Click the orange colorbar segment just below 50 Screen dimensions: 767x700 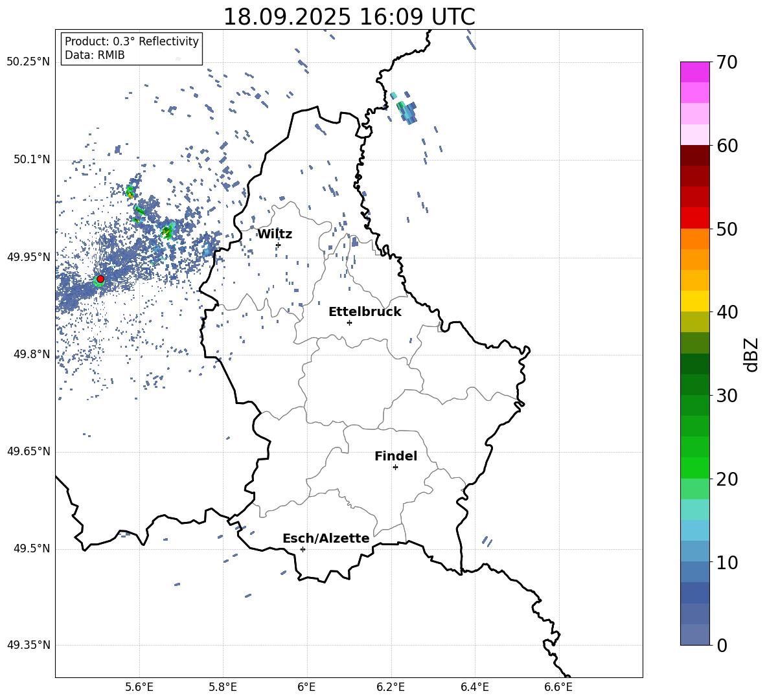coord(695,239)
